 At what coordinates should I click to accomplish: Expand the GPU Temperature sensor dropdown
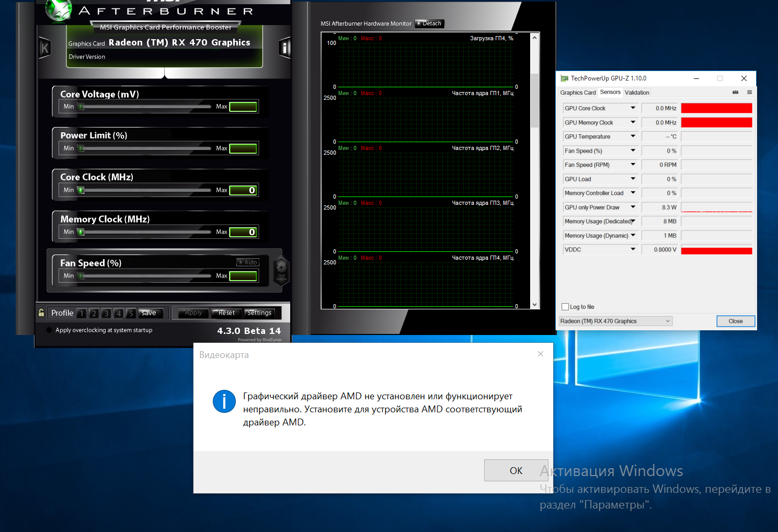[633, 136]
